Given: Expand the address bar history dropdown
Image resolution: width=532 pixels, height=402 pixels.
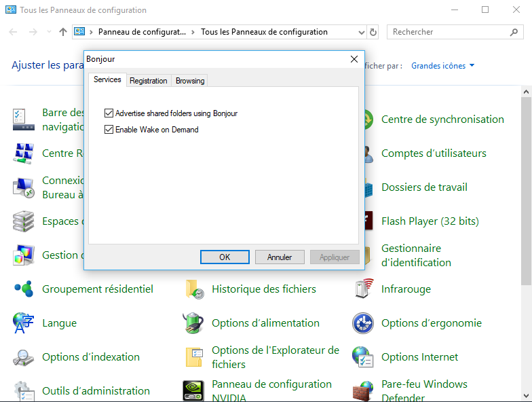Looking at the screenshot, I should coord(361,33).
